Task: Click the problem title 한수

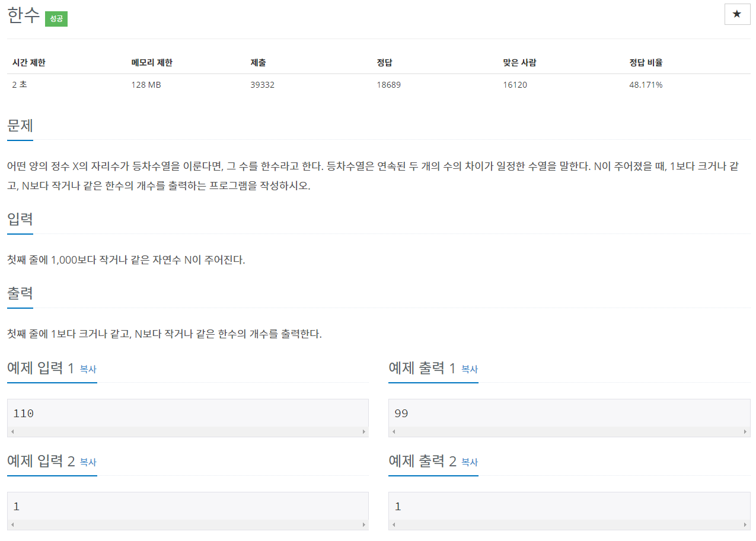Action: tap(24, 16)
